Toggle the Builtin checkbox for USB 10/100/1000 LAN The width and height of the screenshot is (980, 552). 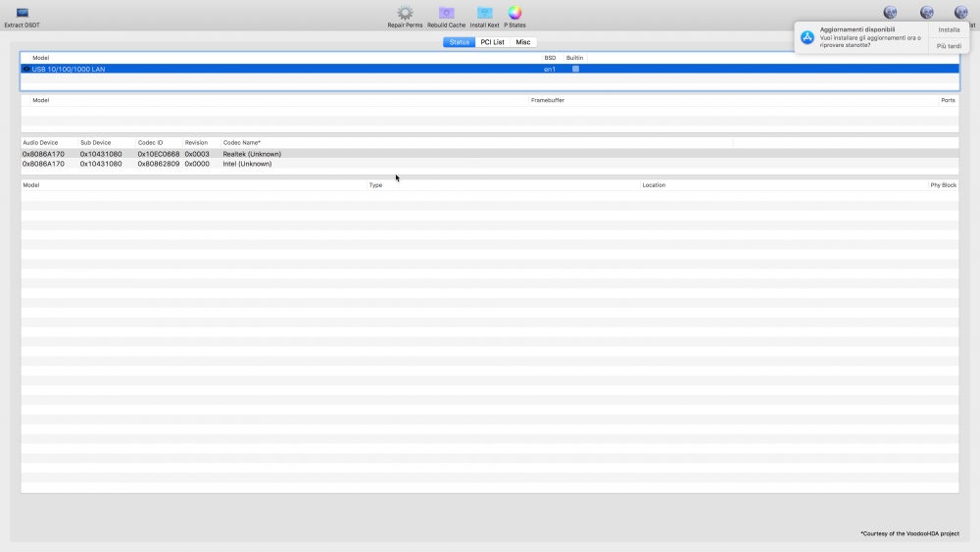click(575, 69)
